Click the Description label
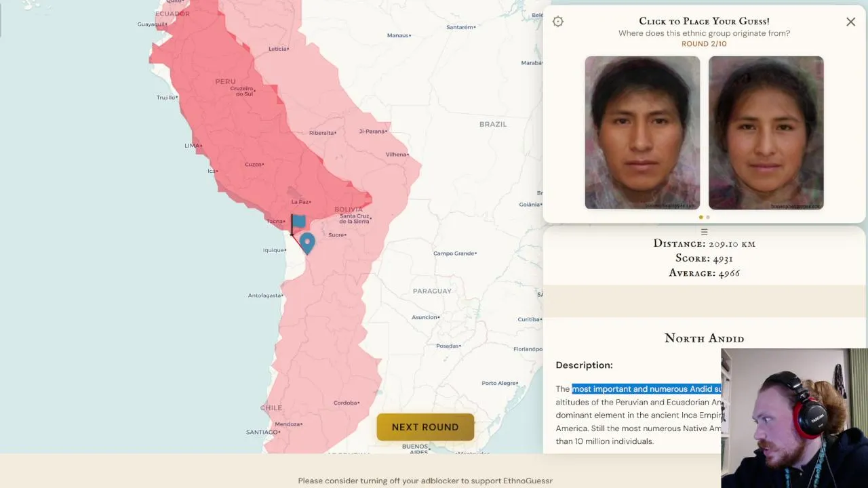The image size is (868, 488). pyautogui.click(x=584, y=365)
